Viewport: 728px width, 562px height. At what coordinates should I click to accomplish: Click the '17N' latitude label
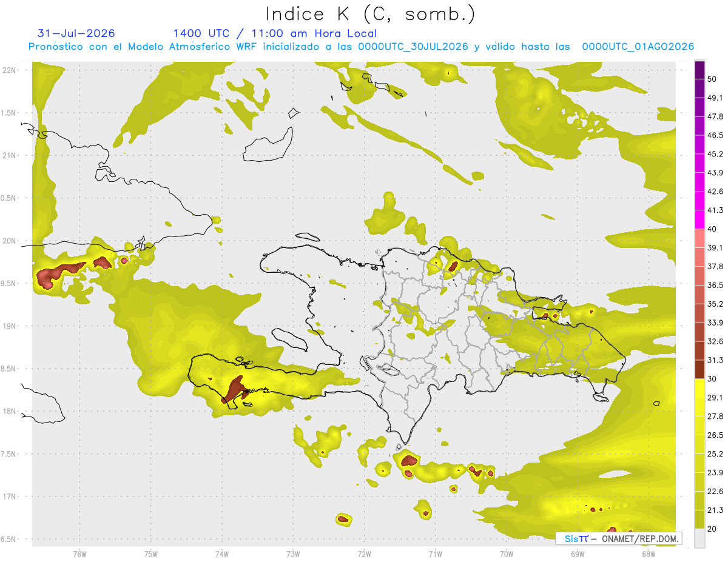(10, 497)
